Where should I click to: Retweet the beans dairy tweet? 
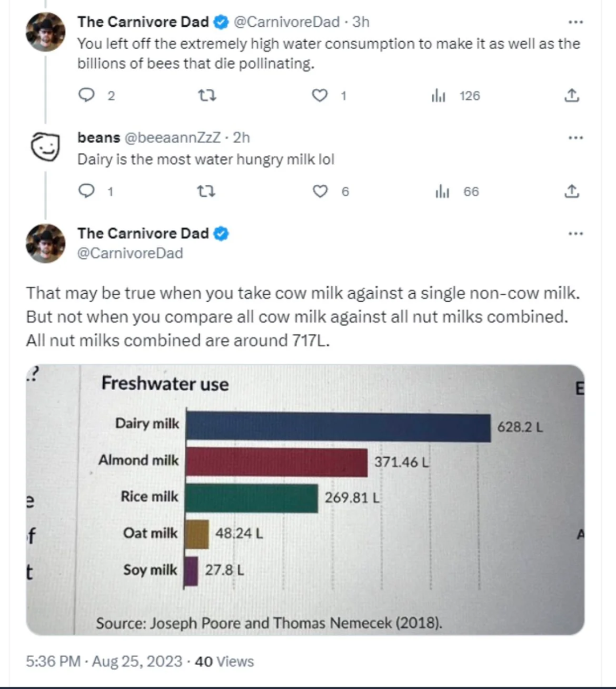tap(206, 191)
